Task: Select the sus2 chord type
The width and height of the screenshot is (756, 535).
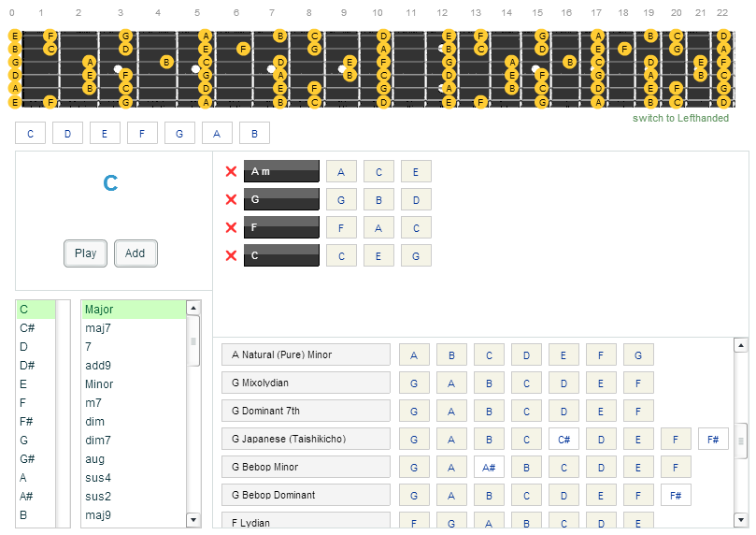Action: 134,497
